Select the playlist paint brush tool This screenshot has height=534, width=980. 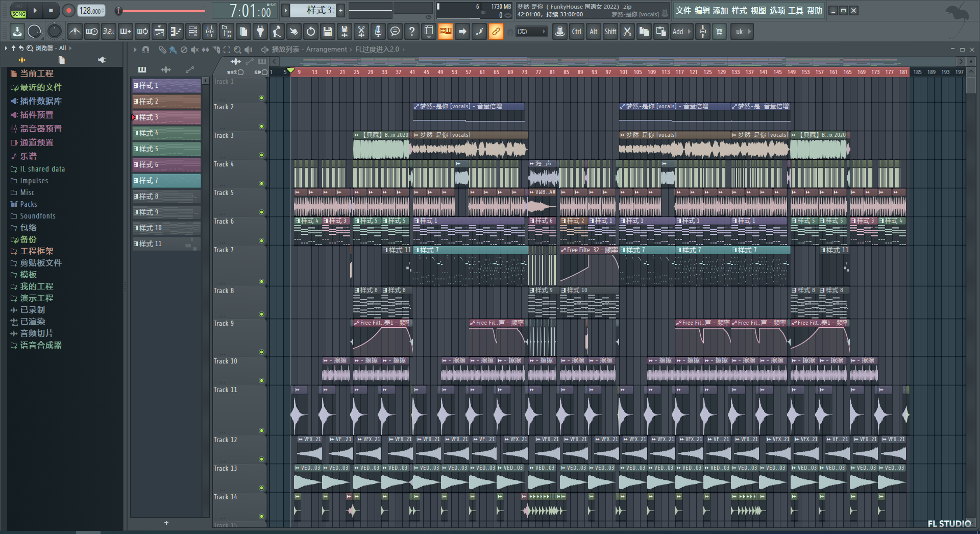[x=173, y=50]
